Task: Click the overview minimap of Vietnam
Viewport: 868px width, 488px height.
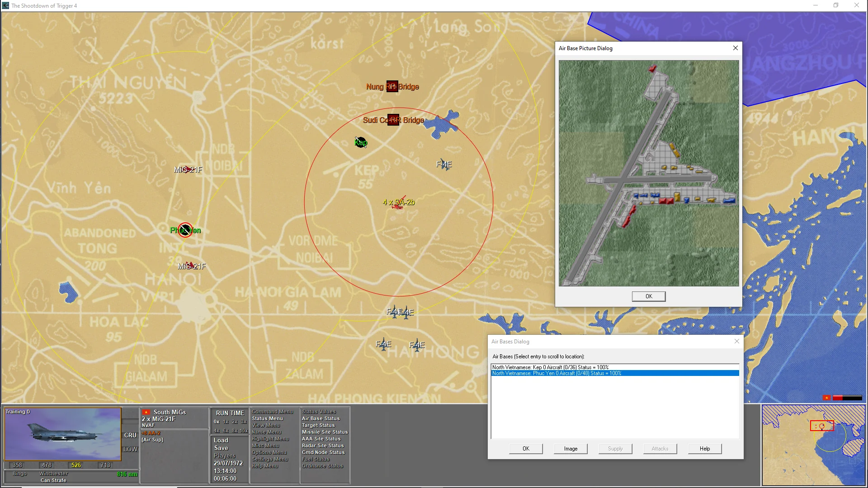Action: click(x=813, y=445)
